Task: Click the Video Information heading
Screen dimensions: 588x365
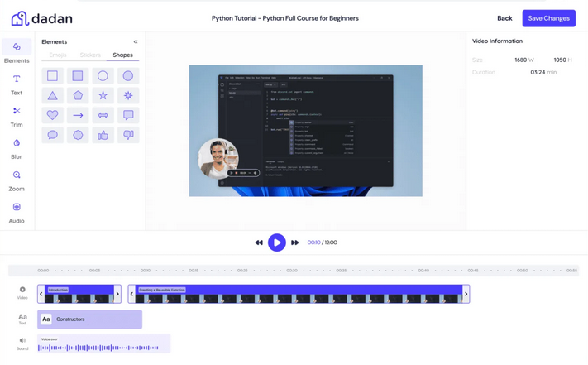Action: [497, 41]
